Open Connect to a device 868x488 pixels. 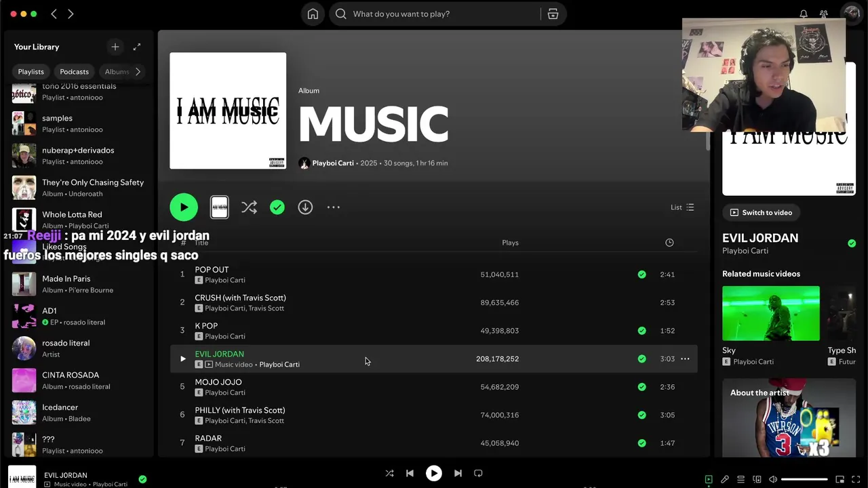[x=757, y=479]
